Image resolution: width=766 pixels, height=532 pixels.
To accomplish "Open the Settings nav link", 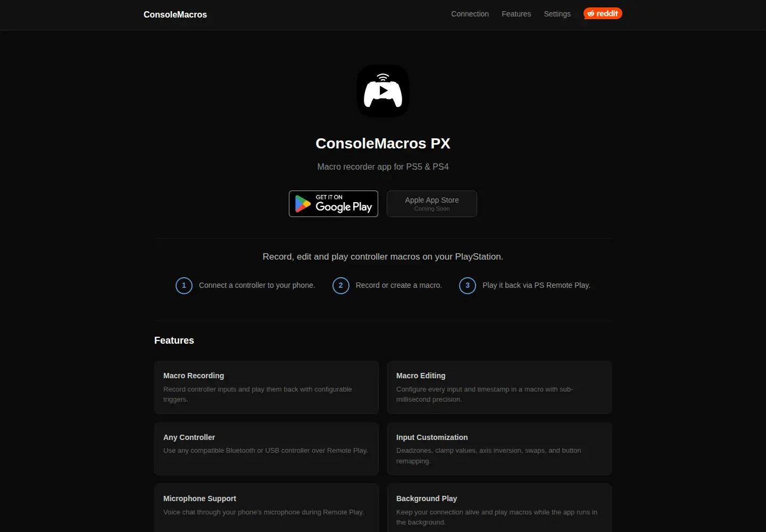I will coord(557,14).
